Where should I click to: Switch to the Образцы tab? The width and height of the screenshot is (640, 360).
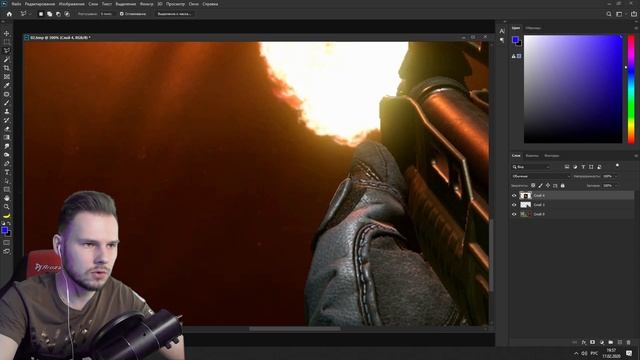pyautogui.click(x=533, y=28)
